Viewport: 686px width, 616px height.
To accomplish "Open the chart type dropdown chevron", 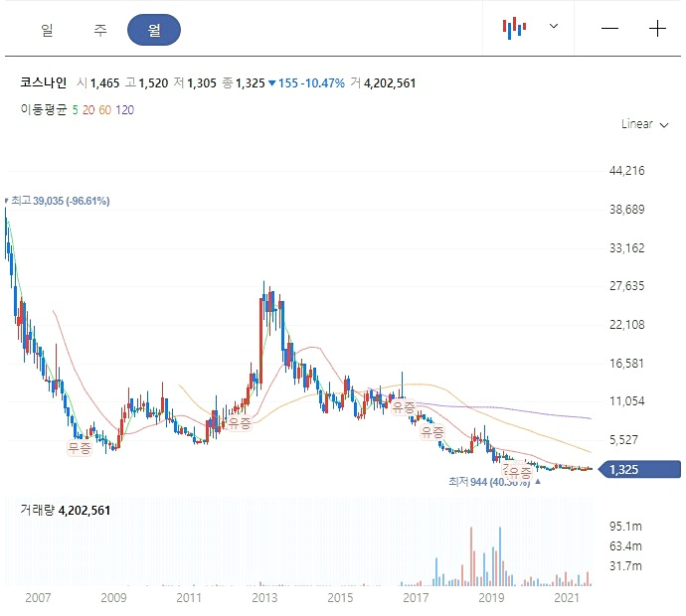I will pos(554,26).
